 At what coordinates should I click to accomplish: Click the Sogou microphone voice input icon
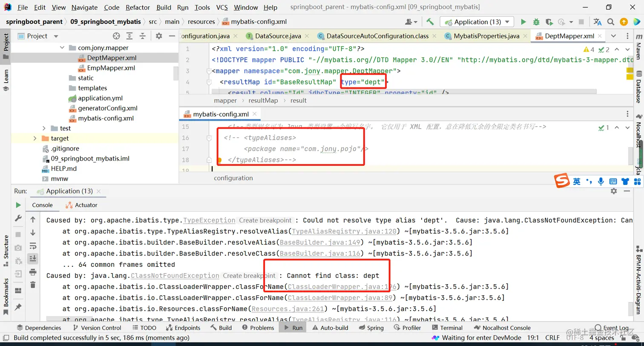(x=601, y=181)
